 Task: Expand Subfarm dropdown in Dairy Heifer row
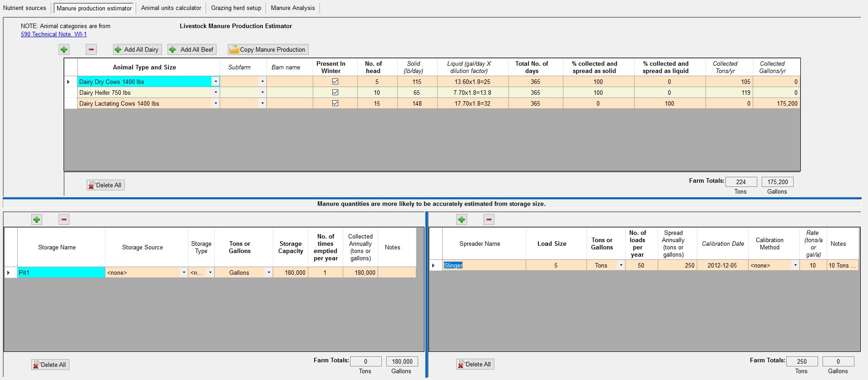[262, 93]
